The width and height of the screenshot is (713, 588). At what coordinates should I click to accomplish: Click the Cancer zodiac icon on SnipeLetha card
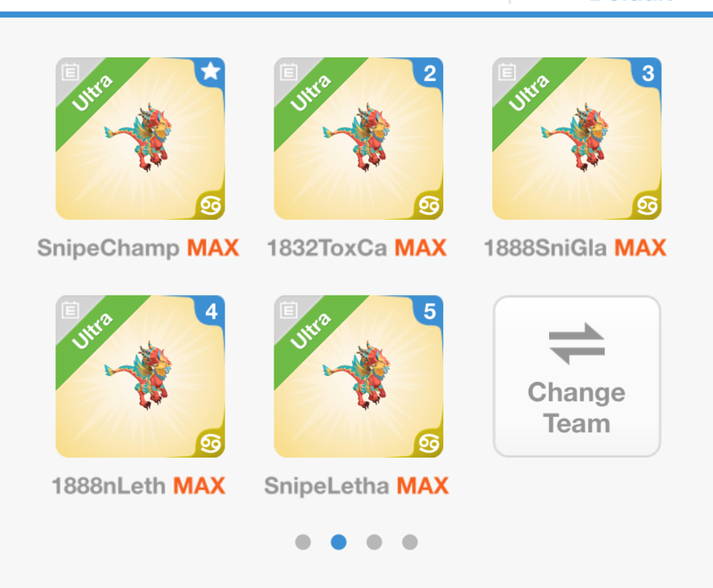[x=429, y=444]
